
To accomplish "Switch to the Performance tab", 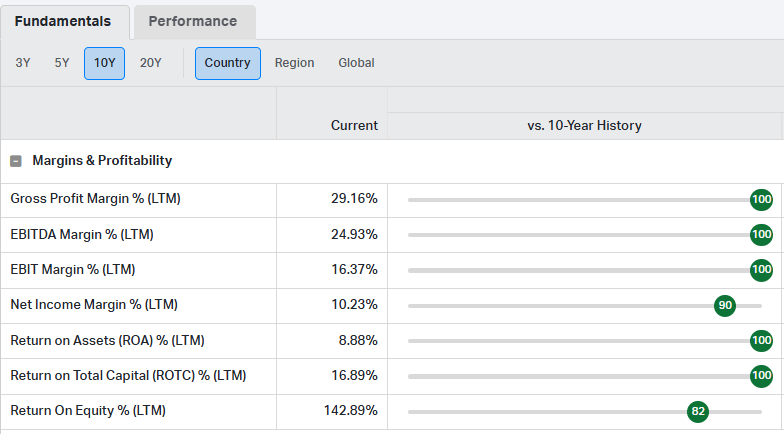I will click(194, 21).
